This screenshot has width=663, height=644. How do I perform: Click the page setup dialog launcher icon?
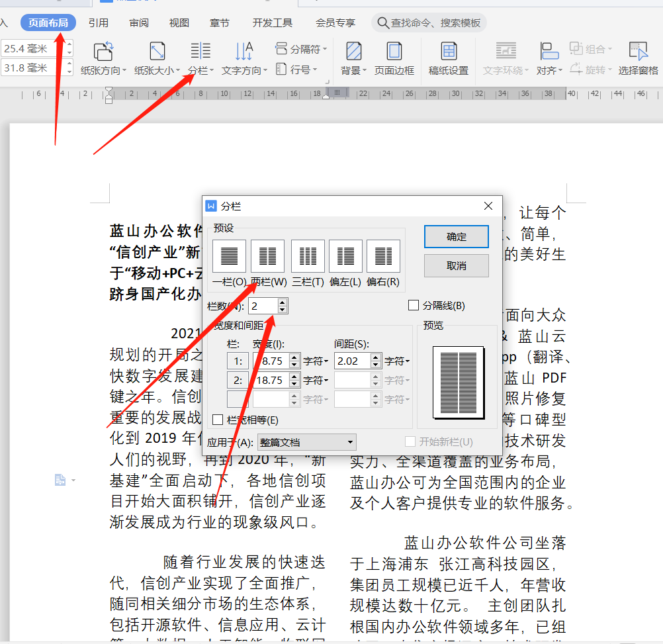click(327, 81)
